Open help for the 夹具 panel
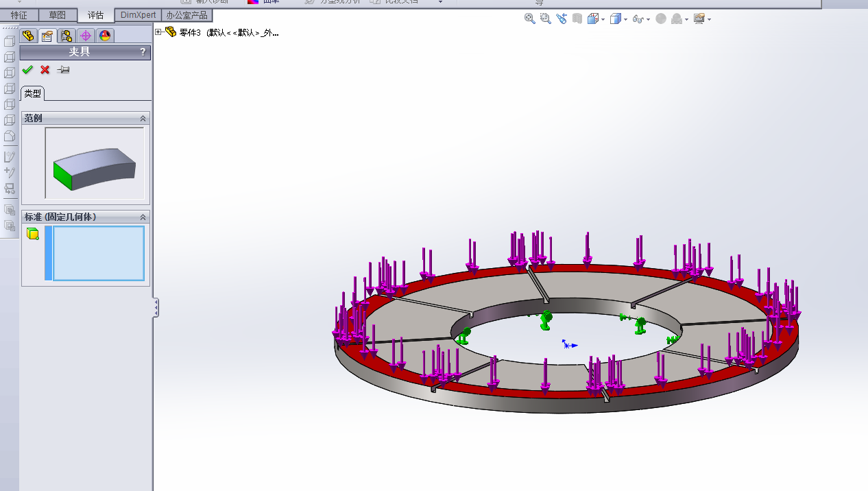Image resolution: width=868 pixels, height=491 pixels. 143,51
